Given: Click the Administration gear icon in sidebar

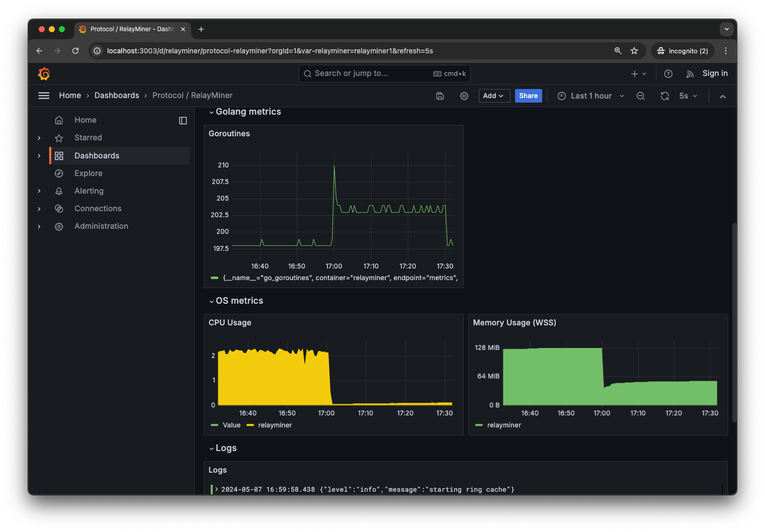Looking at the screenshot, I should click(59, 227).
